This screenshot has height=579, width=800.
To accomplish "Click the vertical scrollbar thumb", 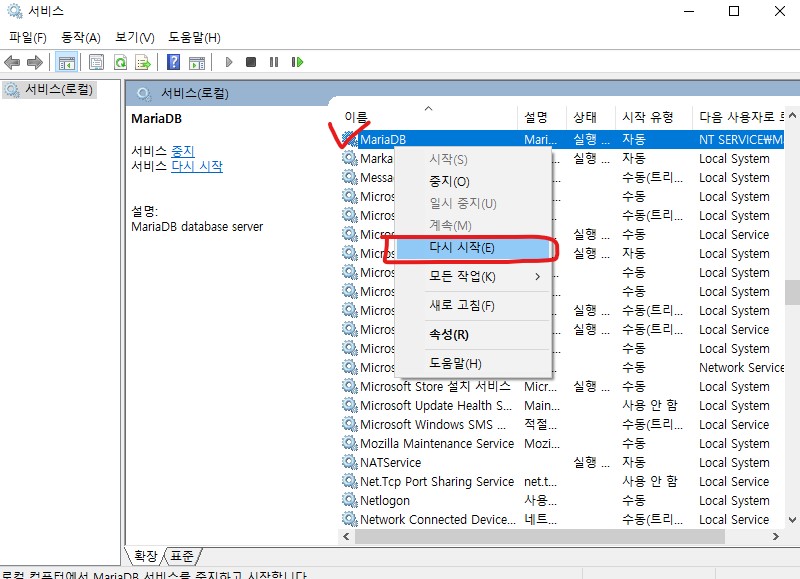I will point(792,292).
